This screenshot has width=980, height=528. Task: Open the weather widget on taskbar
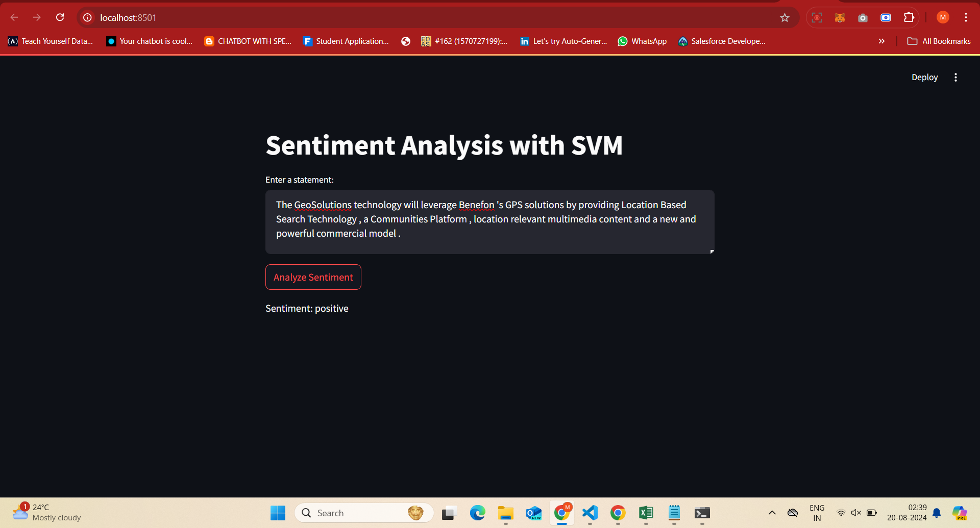[47, 512]
